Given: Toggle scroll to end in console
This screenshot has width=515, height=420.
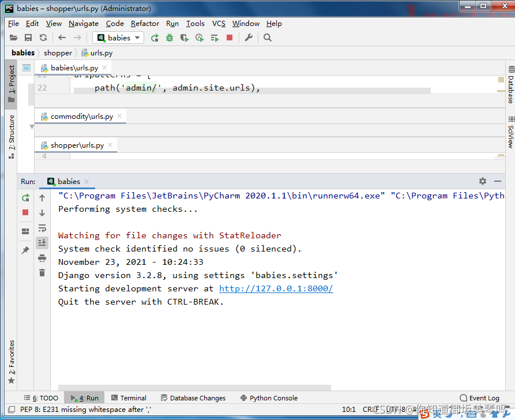Looking at the screenshot, I should pyautogui.click(x=42, y=241).
